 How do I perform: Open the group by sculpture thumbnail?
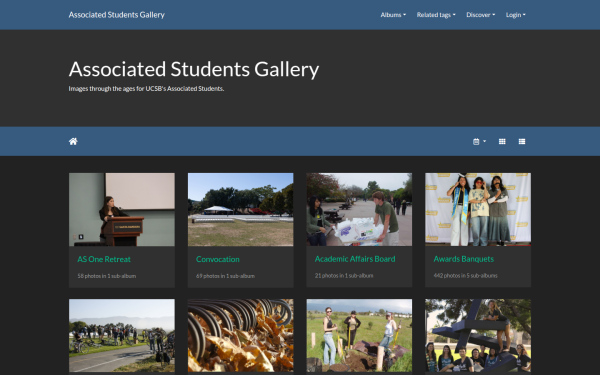click(478, 336)
